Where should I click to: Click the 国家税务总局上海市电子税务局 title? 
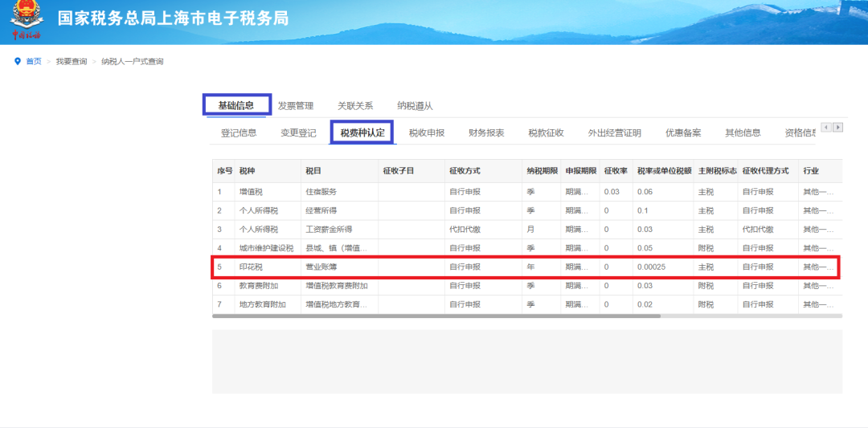[173, 18]
